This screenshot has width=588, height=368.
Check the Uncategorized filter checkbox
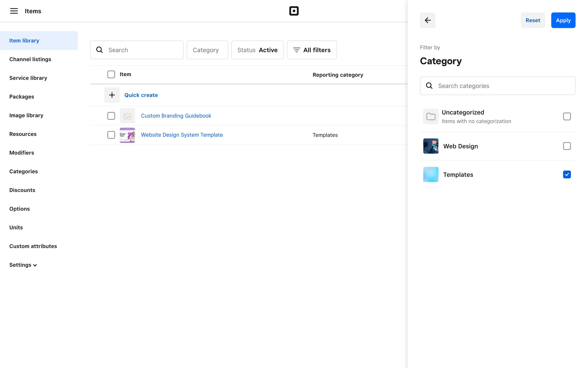tap(567, 117)
